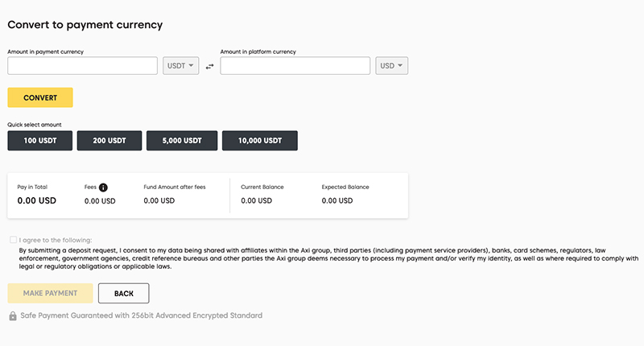Focus the Amount in payment currency field
This screenshot has height=346, width=644.
[83, 66]
